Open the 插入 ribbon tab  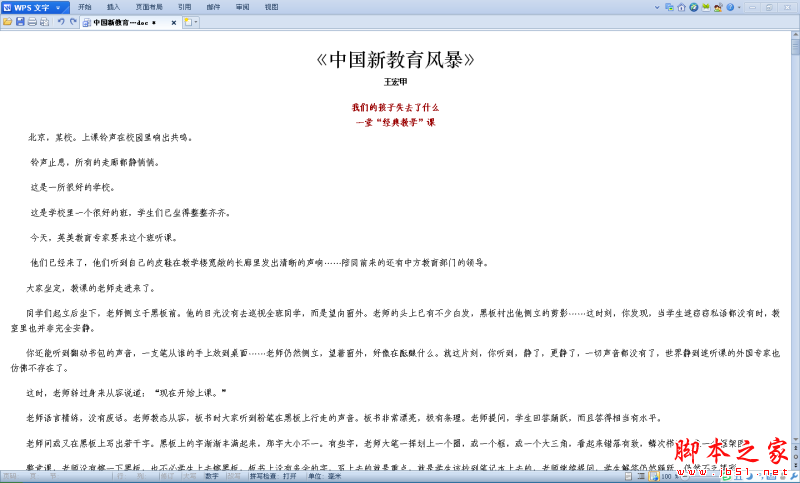(113, 7)
